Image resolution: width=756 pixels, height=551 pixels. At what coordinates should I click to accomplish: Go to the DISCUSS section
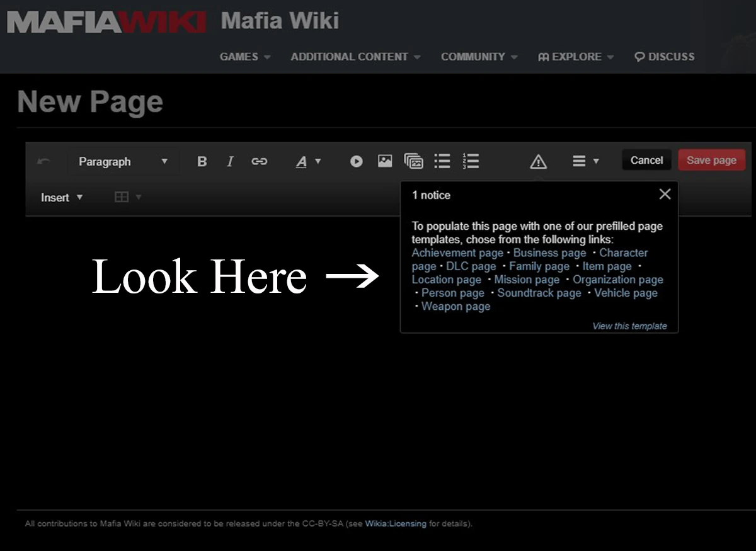(664, 57)
